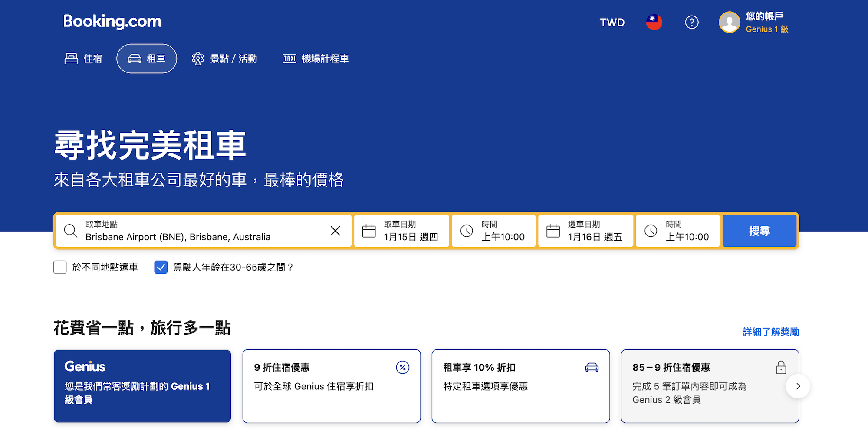Open the 還車日期 calendar icon
The image size is (868, 434).
(553, 231)
